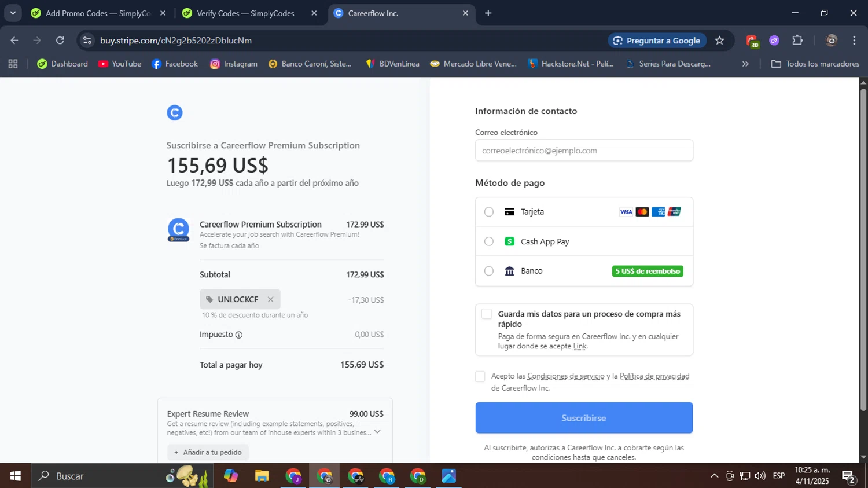Open Copilot from the taskbar
This screenshot has width=868, height=488.
click(x=230, y=476)
